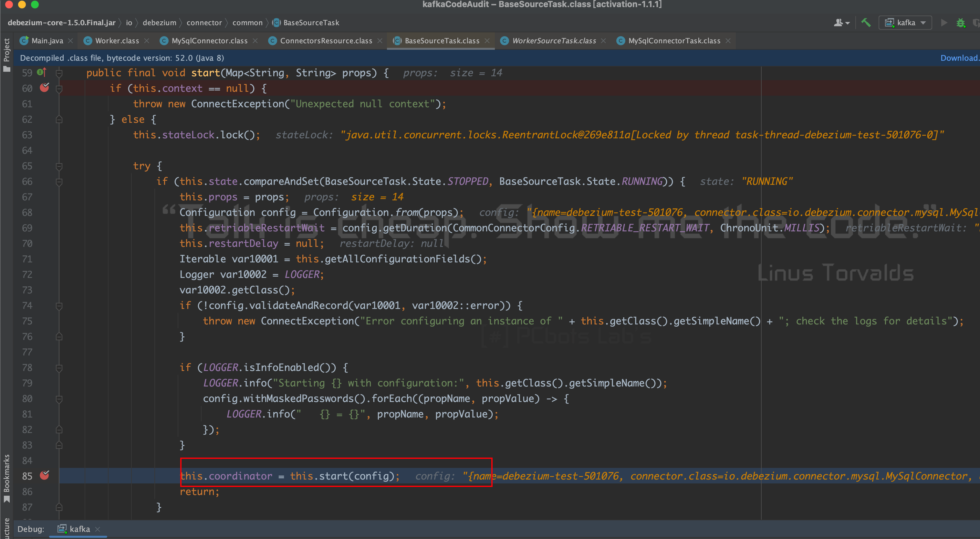Click the BaseSourceTask breadcrumb
980x539 pixels.
(x=306, y=23)
